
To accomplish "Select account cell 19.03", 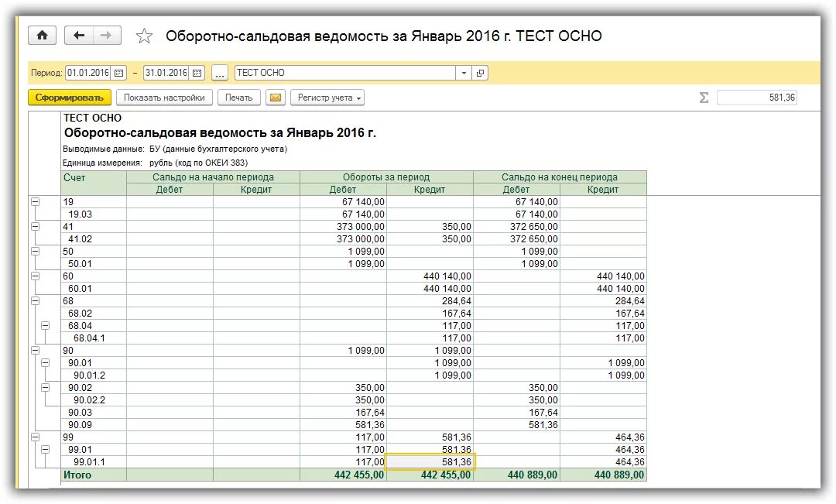I will click(94, 214).
